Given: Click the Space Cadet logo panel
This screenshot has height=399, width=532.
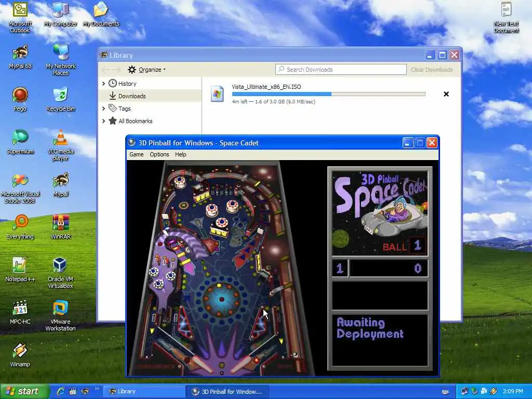Looking at the screenshot, I should tap(380, 212).
